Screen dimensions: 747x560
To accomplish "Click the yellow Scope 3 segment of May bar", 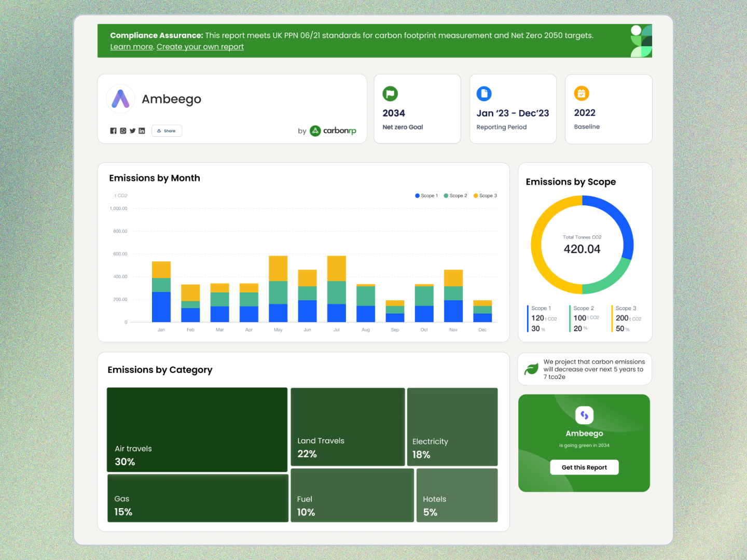I will coord(278,269).
